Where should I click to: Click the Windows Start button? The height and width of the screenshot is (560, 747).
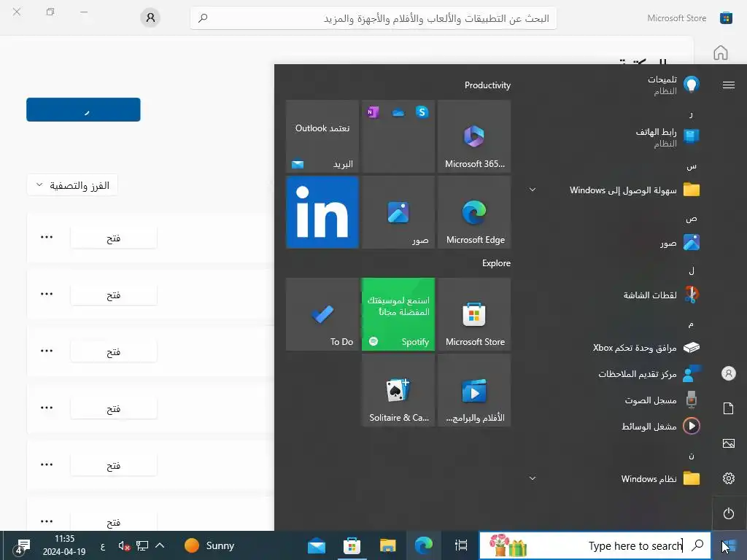tap(729, 545)
